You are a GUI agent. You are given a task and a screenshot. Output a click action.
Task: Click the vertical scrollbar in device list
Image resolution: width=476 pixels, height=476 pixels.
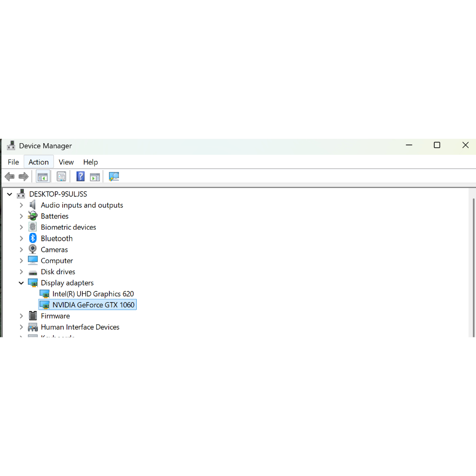(473, 265)
